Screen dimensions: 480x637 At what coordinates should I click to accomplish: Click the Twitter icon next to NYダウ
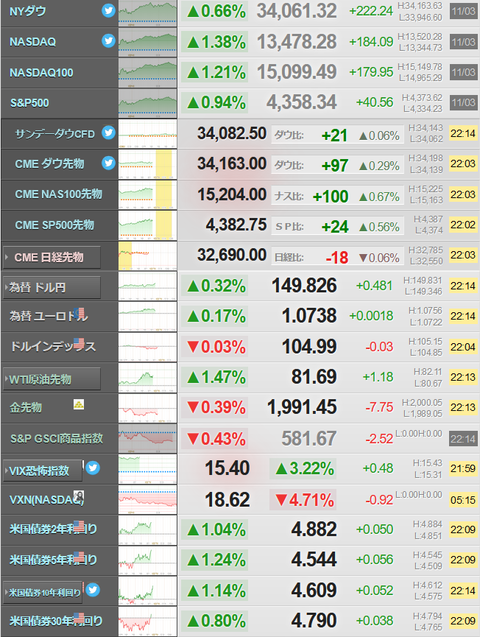(x=108, y=11)
